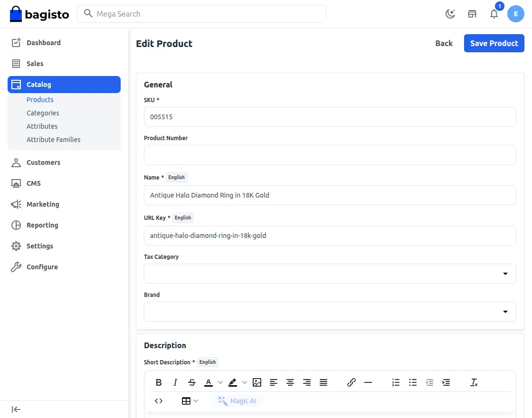The width and height of the screenshot is (532, 418).
Task: Expand the Brand dropdown
Action: tap(330, 312)
